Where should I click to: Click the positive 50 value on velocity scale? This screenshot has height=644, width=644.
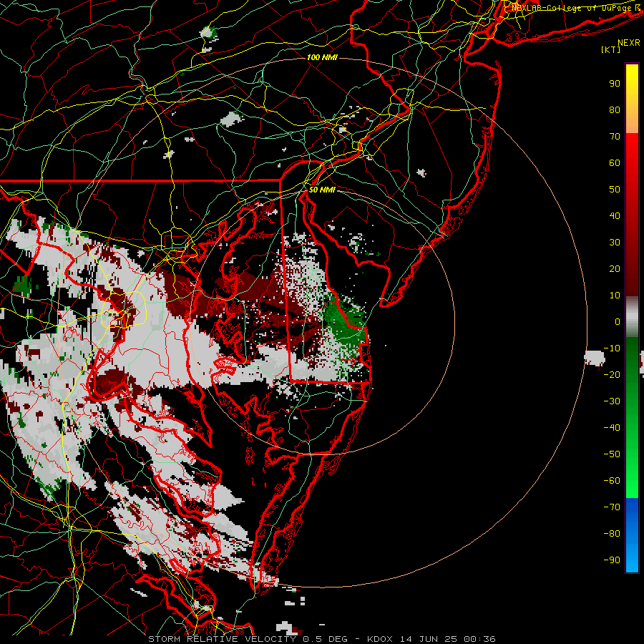pyautogui.click(x=615, y=190)
